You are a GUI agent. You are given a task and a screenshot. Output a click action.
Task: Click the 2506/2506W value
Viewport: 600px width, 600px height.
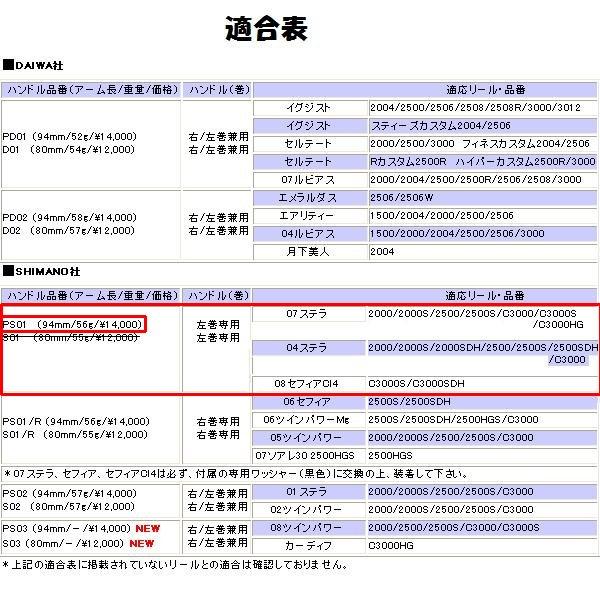(401, 198)
